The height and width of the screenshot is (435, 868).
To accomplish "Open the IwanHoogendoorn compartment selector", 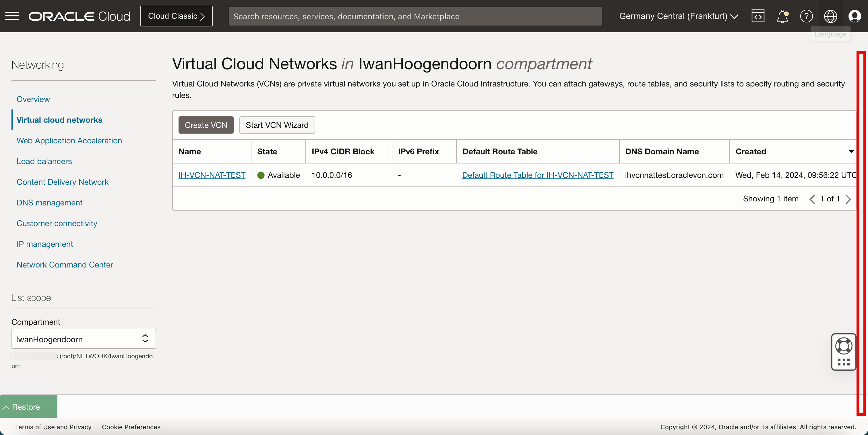I will [x=84, y=339].
